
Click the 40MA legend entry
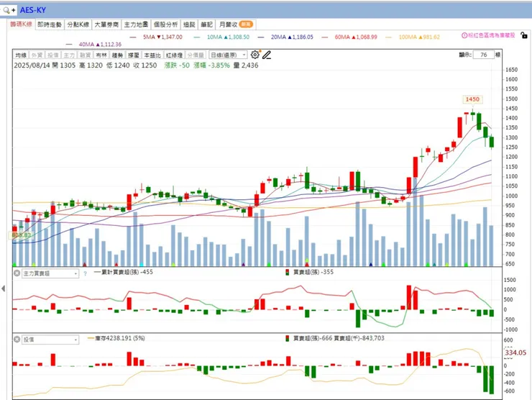[93, 45]
